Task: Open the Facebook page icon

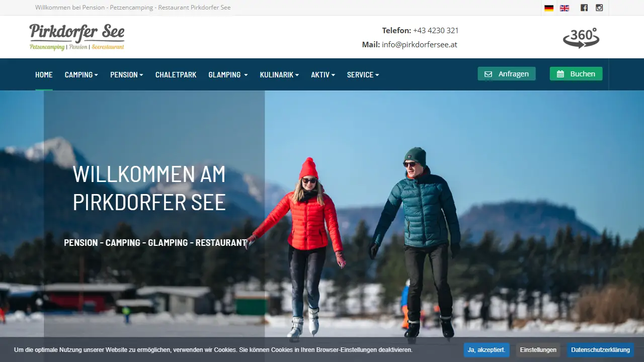Action: pos(584,8)
